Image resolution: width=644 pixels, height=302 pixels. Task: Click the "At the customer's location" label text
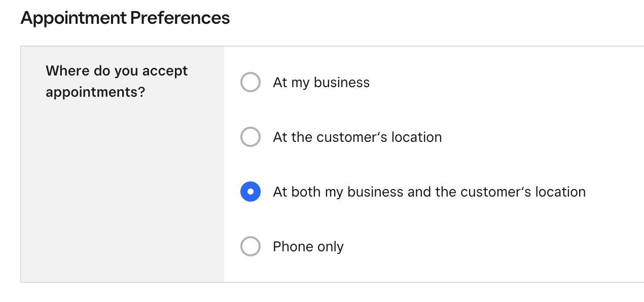click(x=357, y=137)
